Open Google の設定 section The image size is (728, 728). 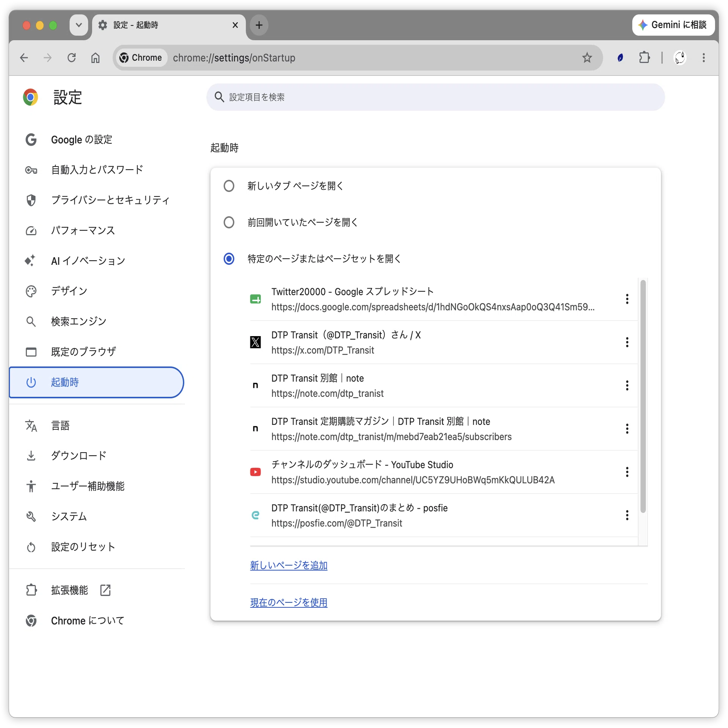coord(97,140)
